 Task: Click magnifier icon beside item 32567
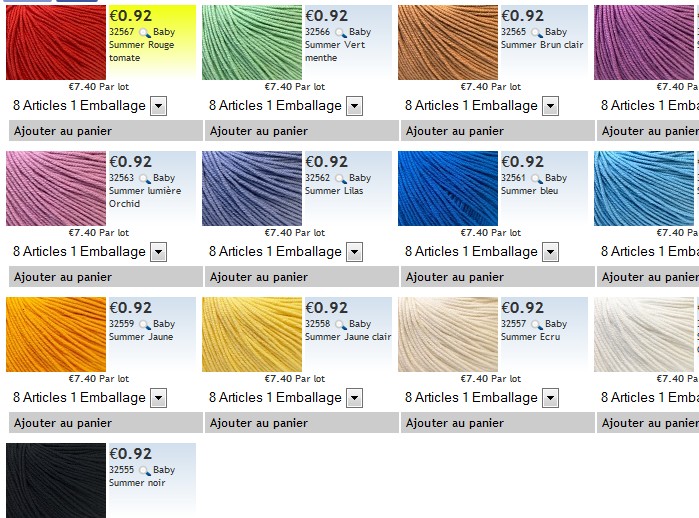pyautogui.click(x=144, y=33)
